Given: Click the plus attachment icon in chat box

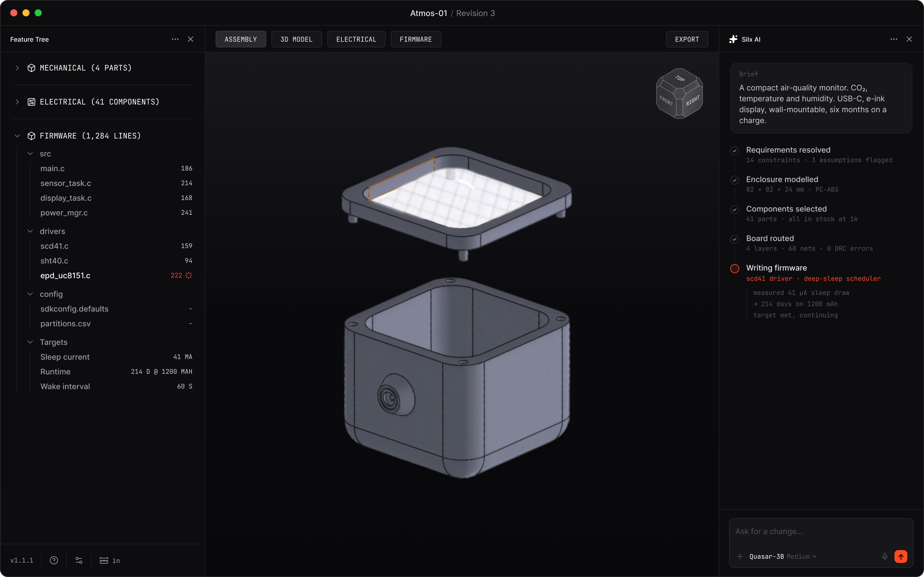Looking at the screenshot, I should coord(740,556).
